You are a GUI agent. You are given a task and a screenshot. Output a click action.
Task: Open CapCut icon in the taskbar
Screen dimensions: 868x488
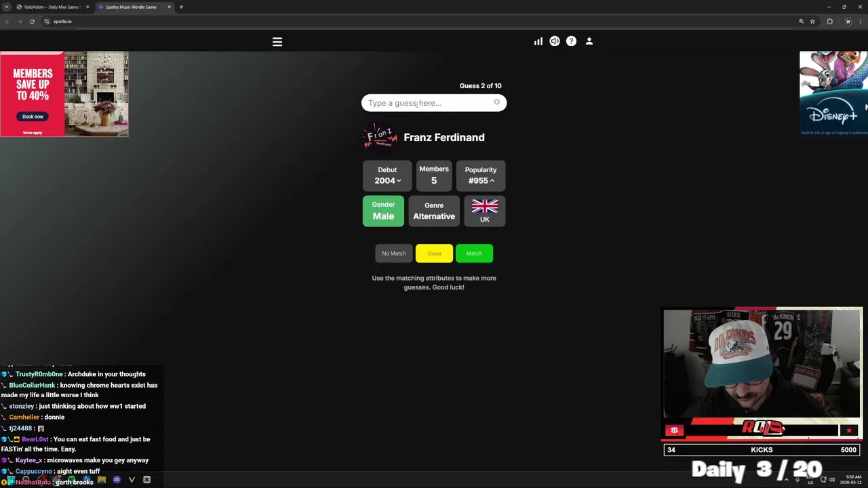click(146, 480)
